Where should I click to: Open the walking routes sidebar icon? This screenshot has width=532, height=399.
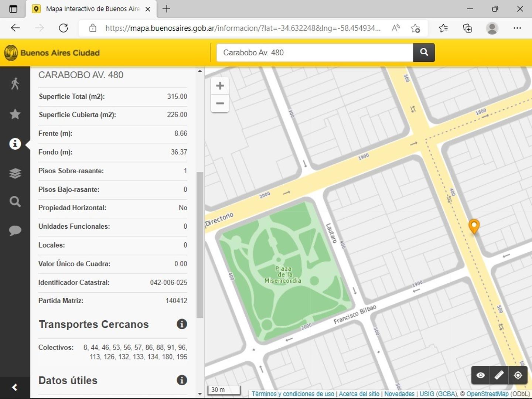[x=15, y=84]
